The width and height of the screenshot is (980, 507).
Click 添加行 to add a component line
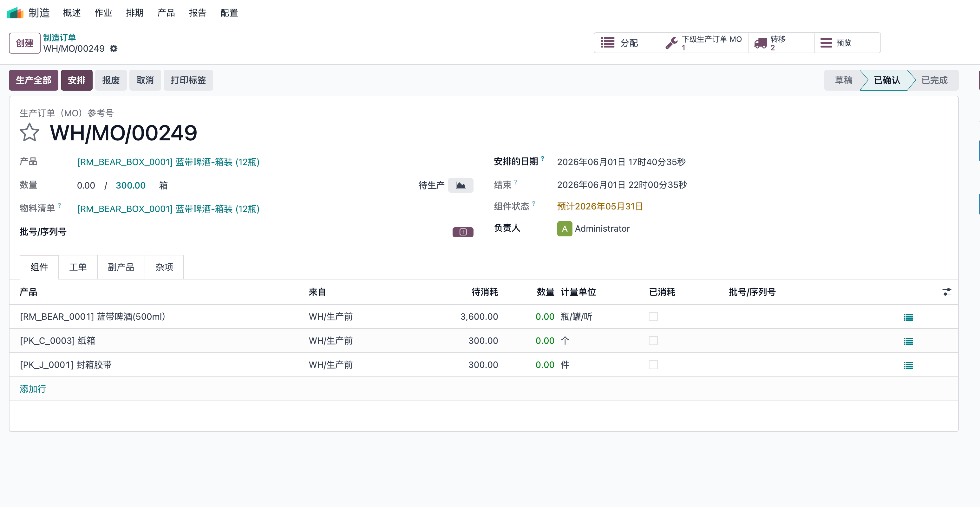click(33, 389)
